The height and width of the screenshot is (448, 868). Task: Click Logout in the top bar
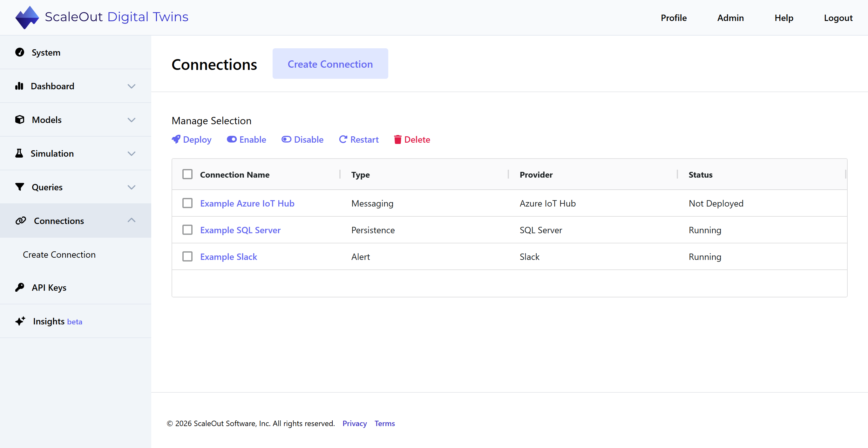tap(838, 17)
